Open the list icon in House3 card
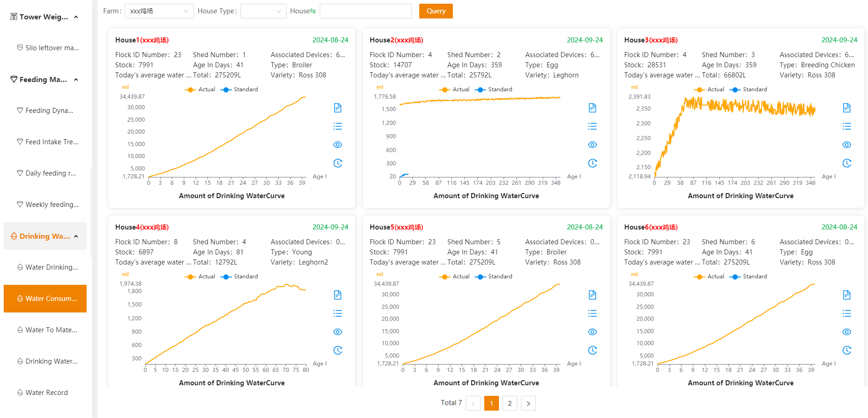868x418 pixels. click(847, 126)
